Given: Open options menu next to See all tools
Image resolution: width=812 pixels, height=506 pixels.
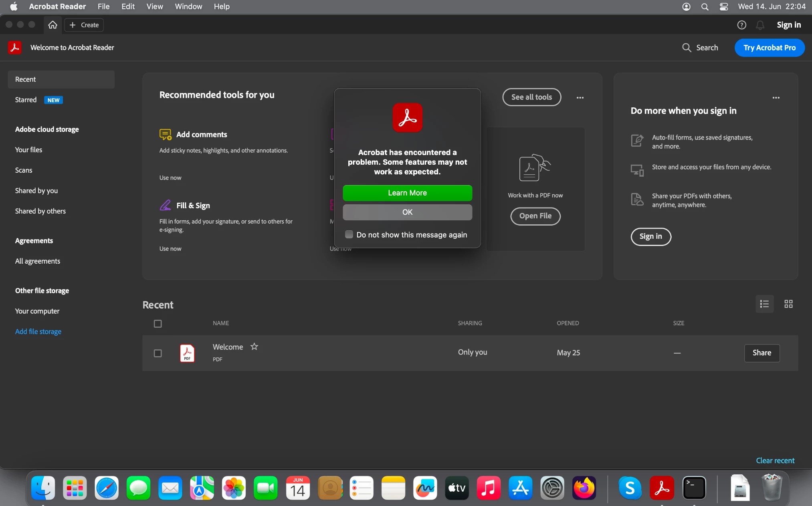Looking at the screenshot, I should [580, 97].
